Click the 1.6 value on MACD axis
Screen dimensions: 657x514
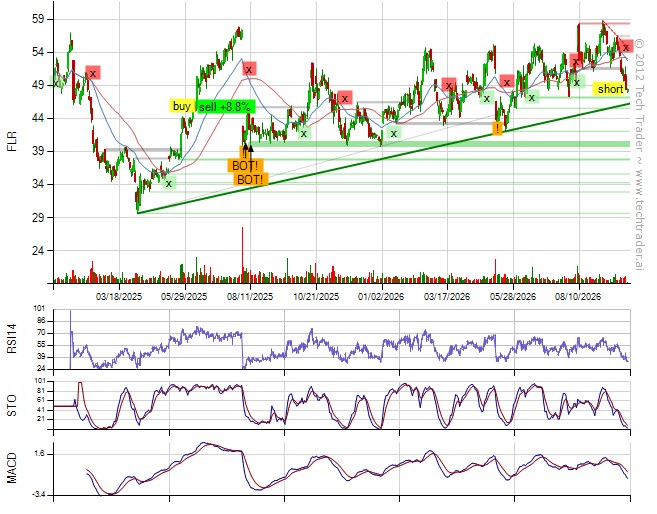40,454
